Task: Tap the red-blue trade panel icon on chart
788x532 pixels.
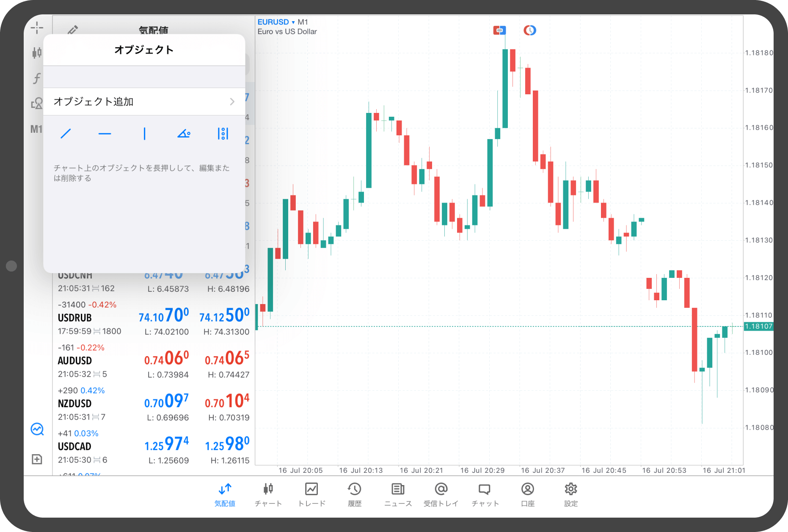Action: (x=499, y=30)
